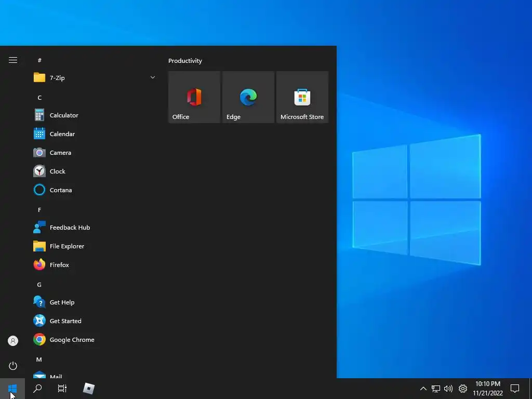The height and width of the screenshot is (399, 532).
Task: Open the network status tray icon
Action: point(436,389)
